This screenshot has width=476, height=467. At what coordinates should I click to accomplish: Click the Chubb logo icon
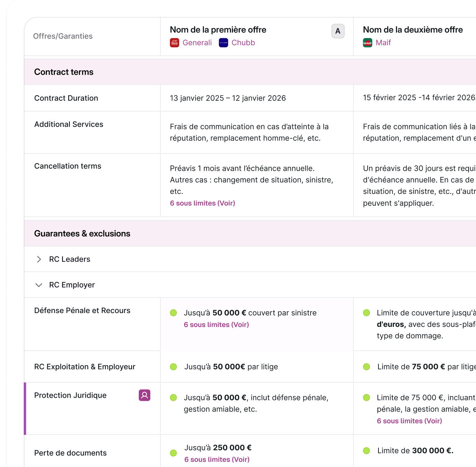click(x=223, y=43)
